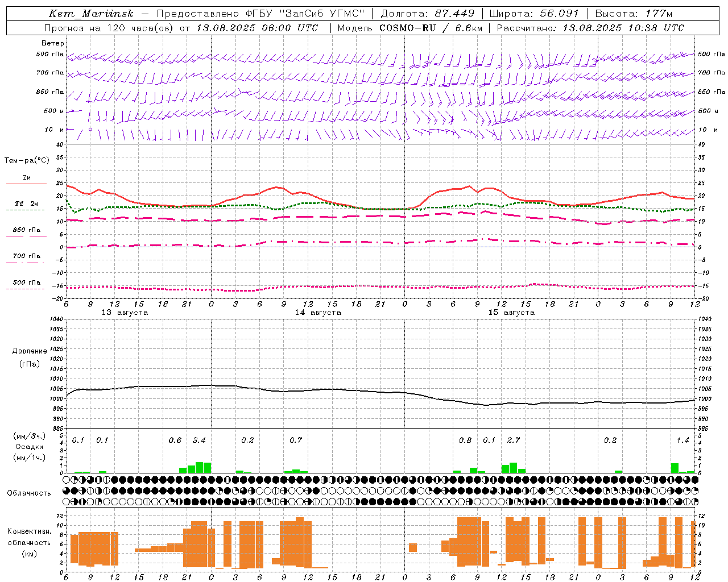
Task: Click the 13 августа date label
Action: (x=125, y=313)
